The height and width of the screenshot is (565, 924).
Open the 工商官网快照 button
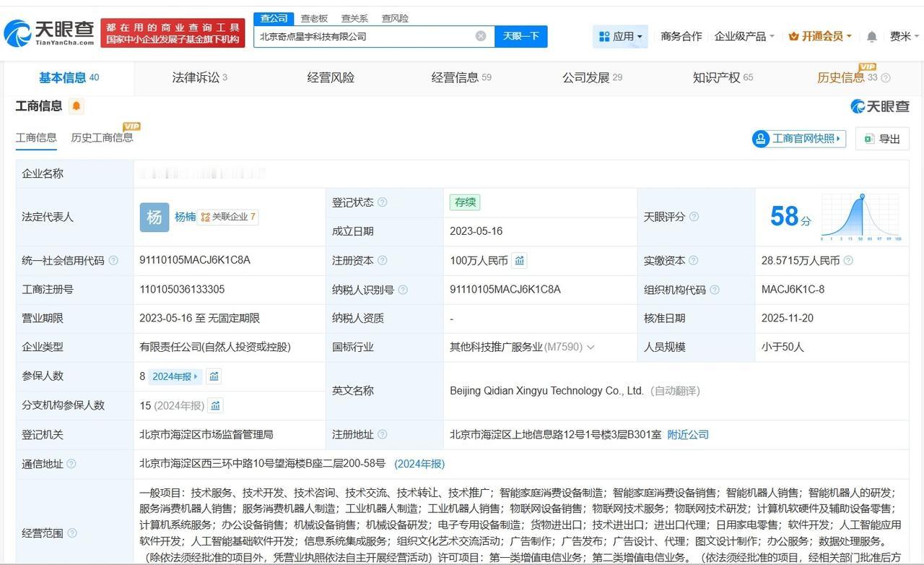[x=798, y=139]
